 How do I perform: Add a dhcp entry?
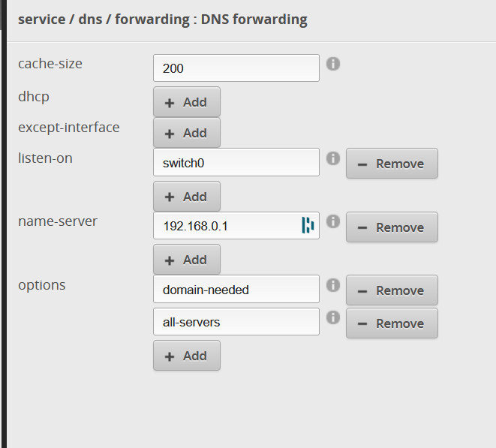pyautogui.click(x=187, y=102)
